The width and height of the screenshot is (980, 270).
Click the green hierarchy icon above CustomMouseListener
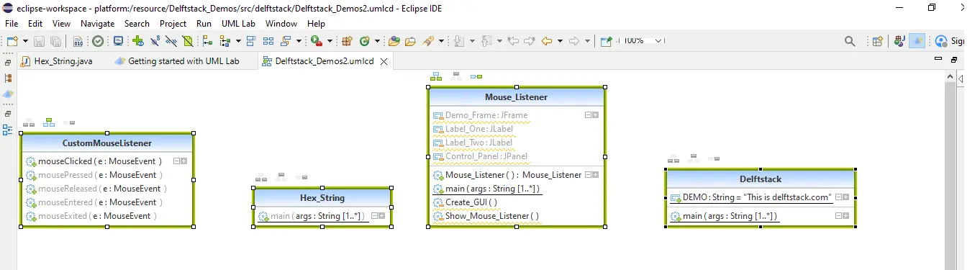click(x=49, y=122)
